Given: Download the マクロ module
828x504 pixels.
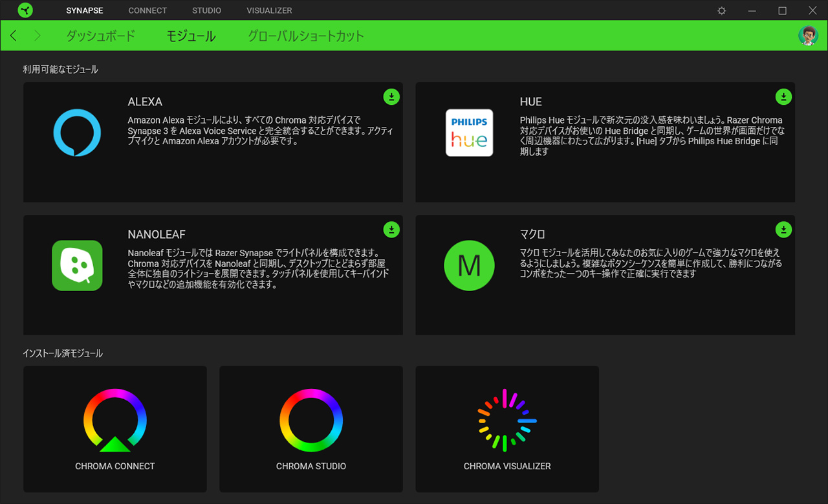Looking at the screenshot, I should coord(783,230).
